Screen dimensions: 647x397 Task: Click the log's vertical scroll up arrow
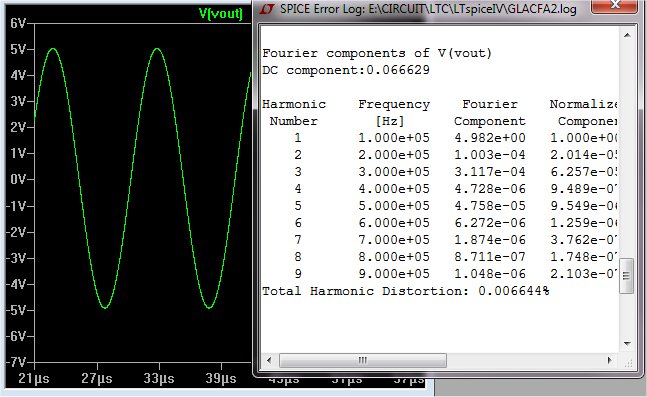tap(627, 35)
